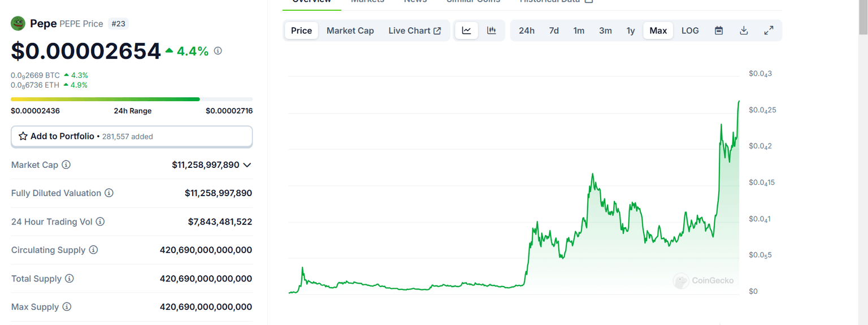Show Total Supply info icon
Viewport: 868px width, 325px height.
point(69,279)
